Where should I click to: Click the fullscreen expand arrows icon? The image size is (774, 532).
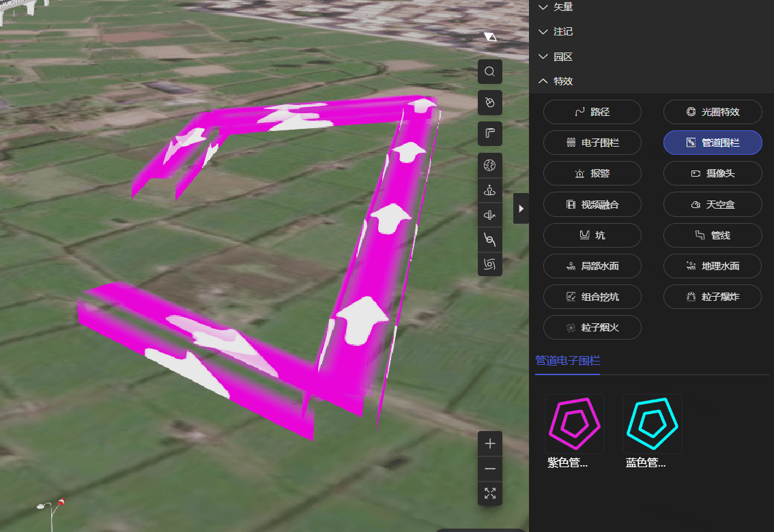click(489, 492)
